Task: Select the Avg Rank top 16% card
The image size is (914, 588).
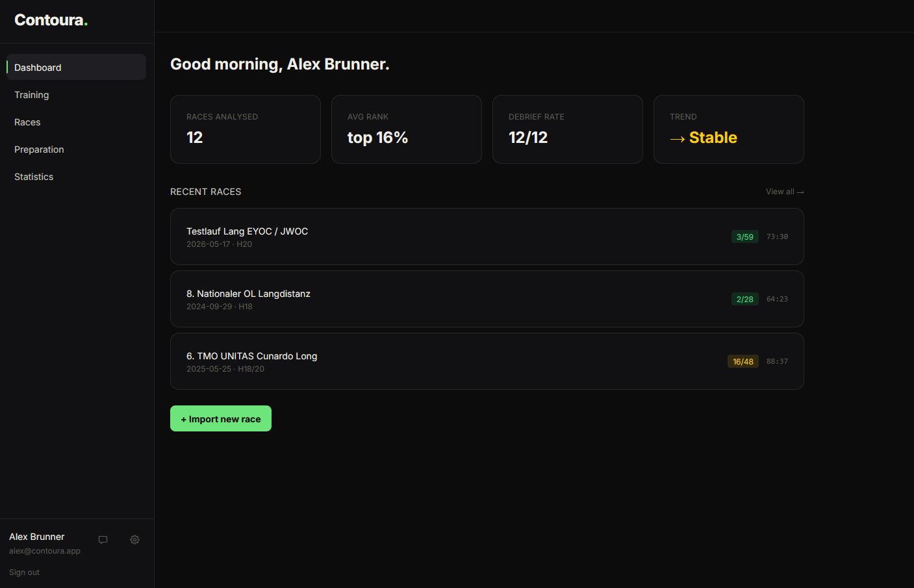Action: coord(407,129)
